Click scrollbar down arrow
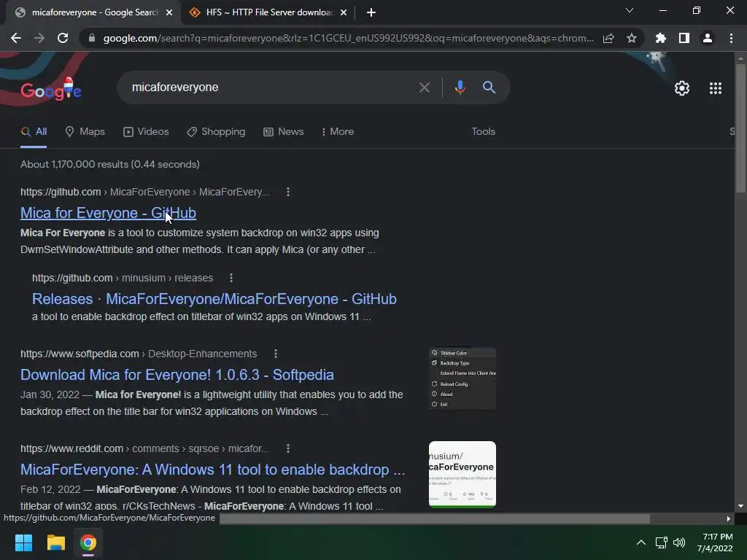 coord(740,506)
